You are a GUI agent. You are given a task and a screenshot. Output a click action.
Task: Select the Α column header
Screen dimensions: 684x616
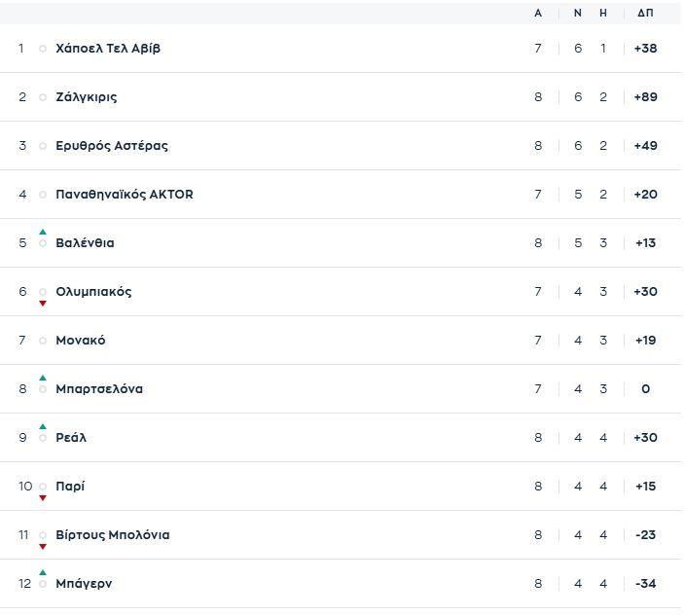tap(538, 14)
